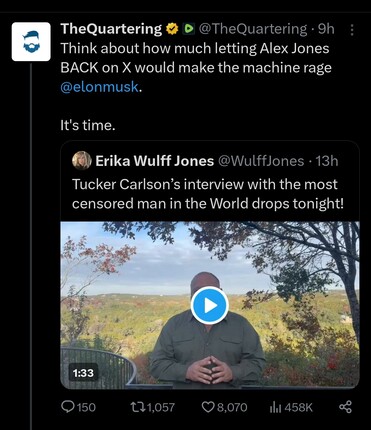Click TheQuartering display name

click(111, 29)
